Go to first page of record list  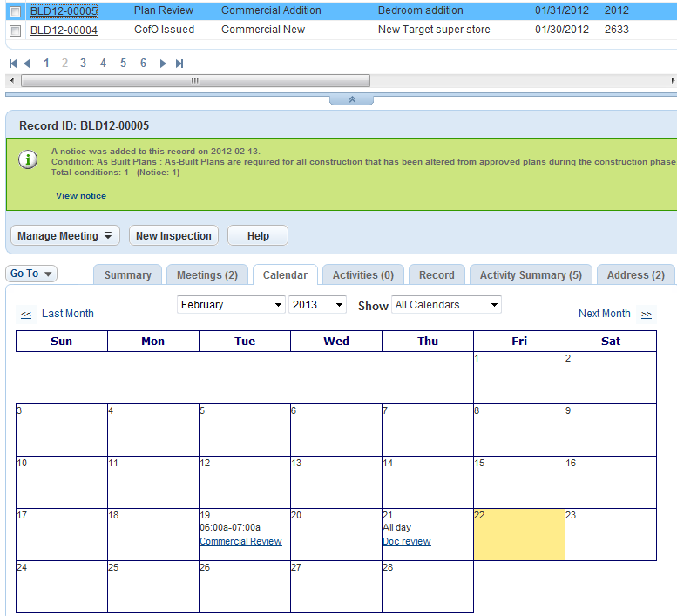click(x=13, y=64)
